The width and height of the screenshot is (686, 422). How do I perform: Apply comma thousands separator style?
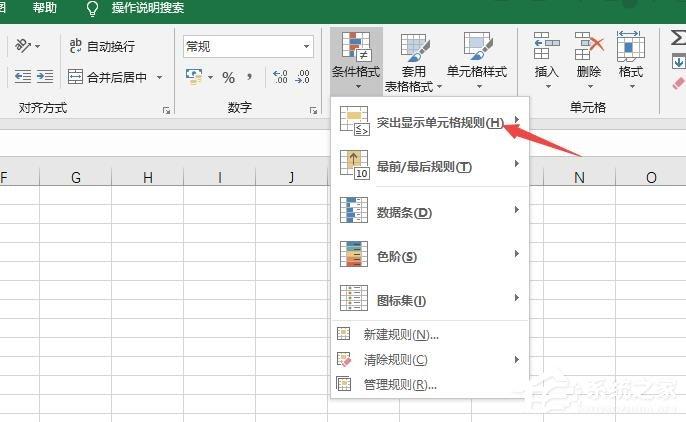click(x=249, y=77)
